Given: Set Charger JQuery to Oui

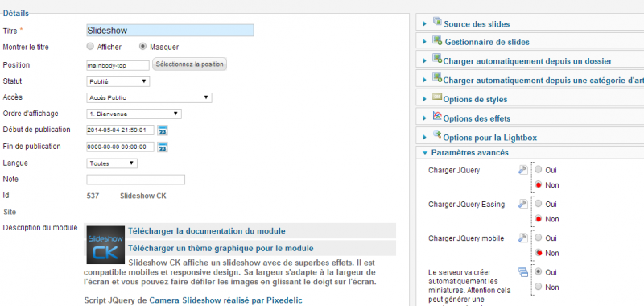Looking at the screenshot, I should 538,170.
